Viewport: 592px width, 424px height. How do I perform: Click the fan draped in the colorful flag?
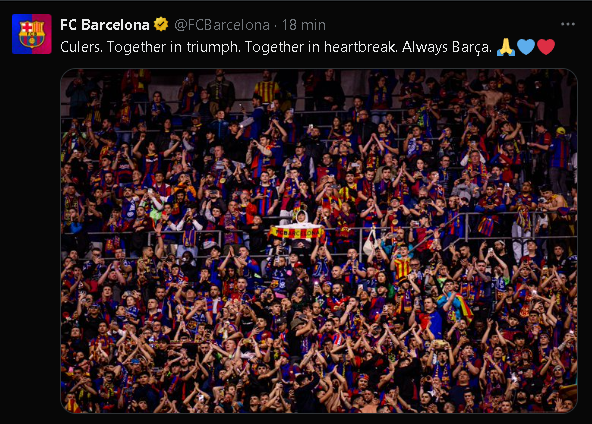(x=458, y=306)
